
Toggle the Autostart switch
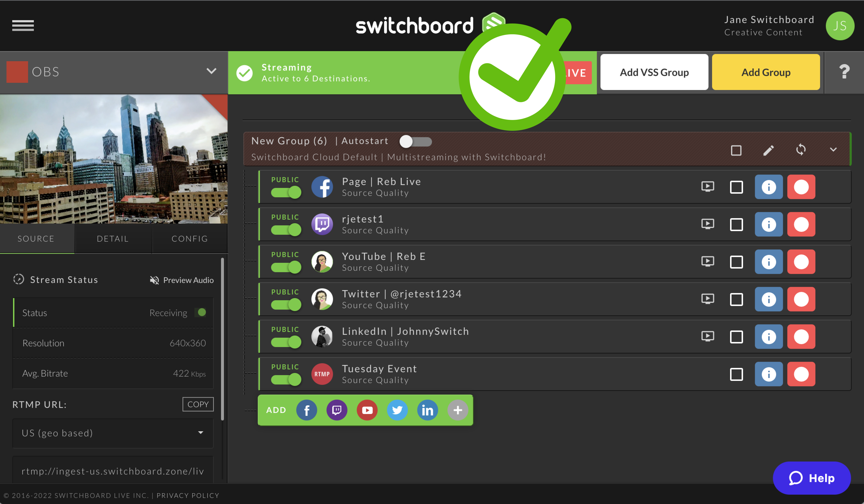pos(415,141)
